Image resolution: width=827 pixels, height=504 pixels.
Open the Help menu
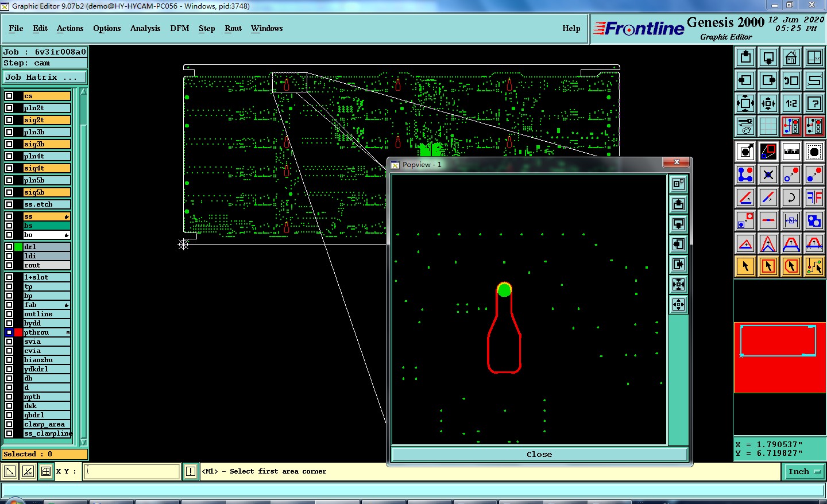tap(571, 28)
